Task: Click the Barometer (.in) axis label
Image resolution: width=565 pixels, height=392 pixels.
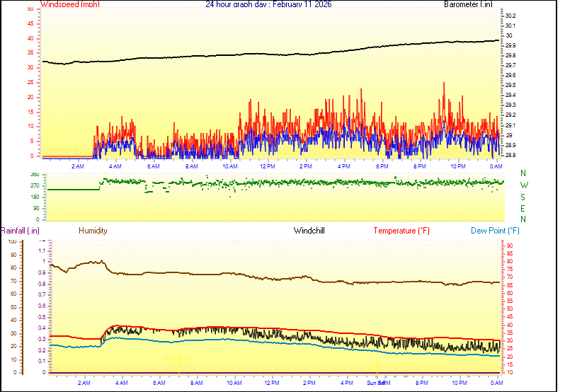Action: coord(467,4)
